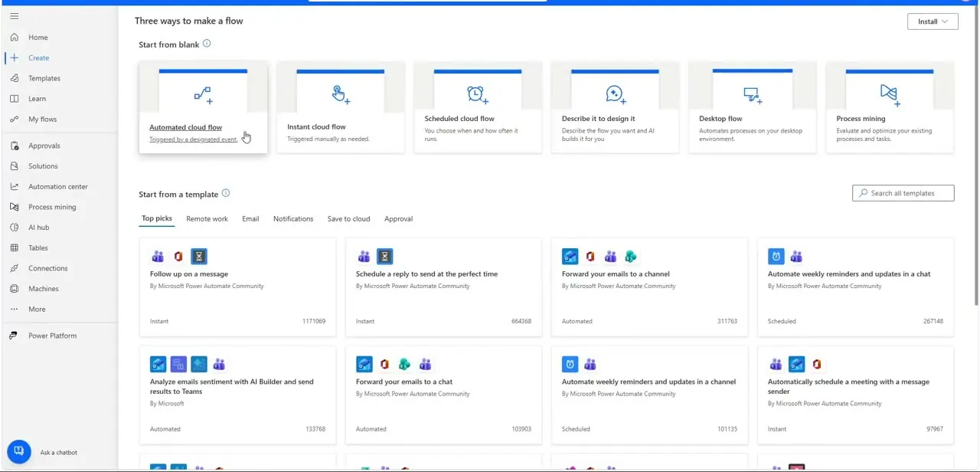Viewport: 980px width, 472px height.
Task: Click the Automation center chart icon
Action: tap(14, 186)
